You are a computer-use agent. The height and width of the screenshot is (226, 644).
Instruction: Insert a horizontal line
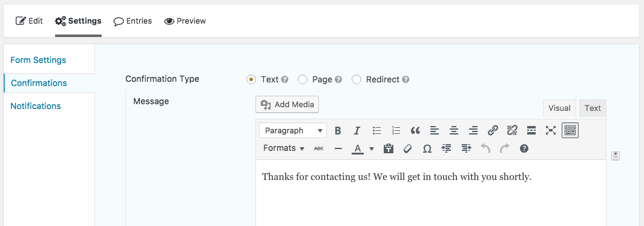pyautogui.click(x=338, y=148)
